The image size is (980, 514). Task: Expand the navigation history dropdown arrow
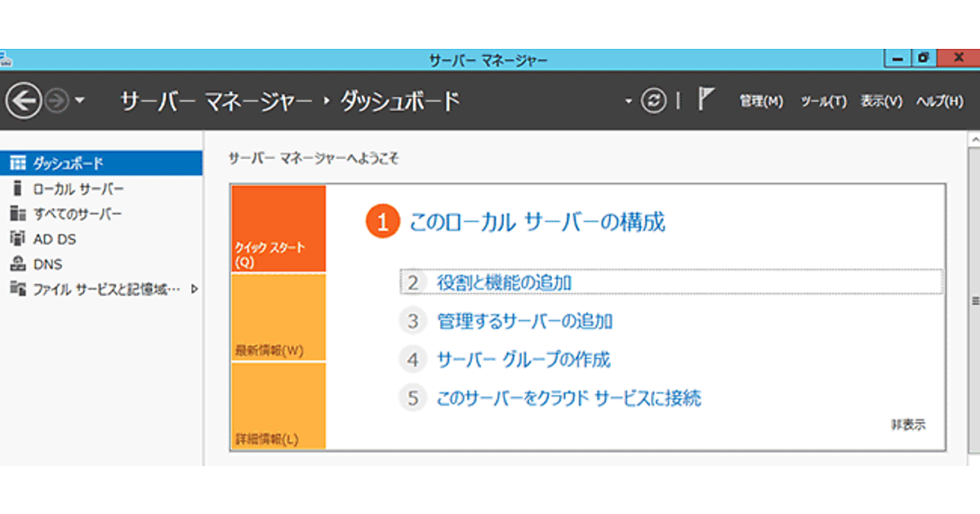[x=79, y=101]
